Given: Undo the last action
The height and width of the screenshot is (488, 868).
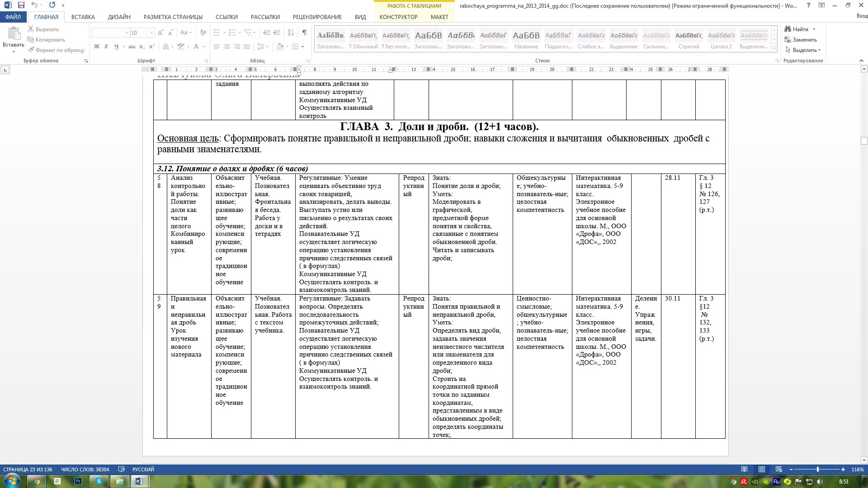Looking at the screenshot, I should coord(34,5).
